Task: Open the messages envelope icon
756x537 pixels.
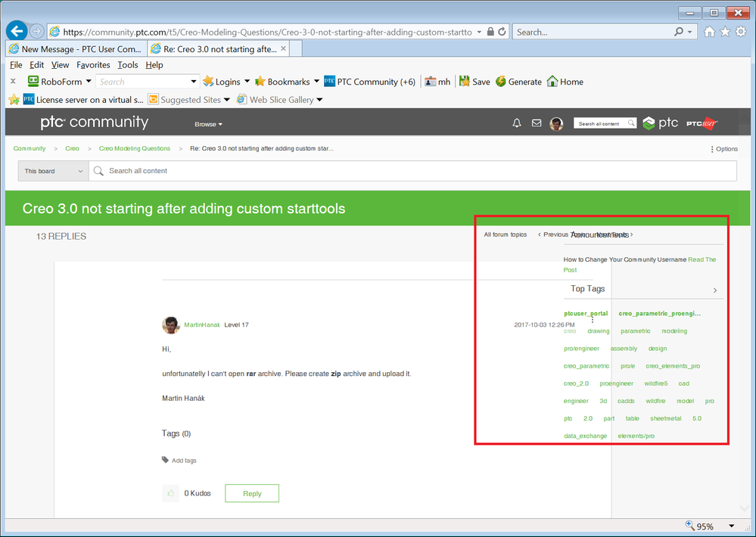Action: click(537, 123)
